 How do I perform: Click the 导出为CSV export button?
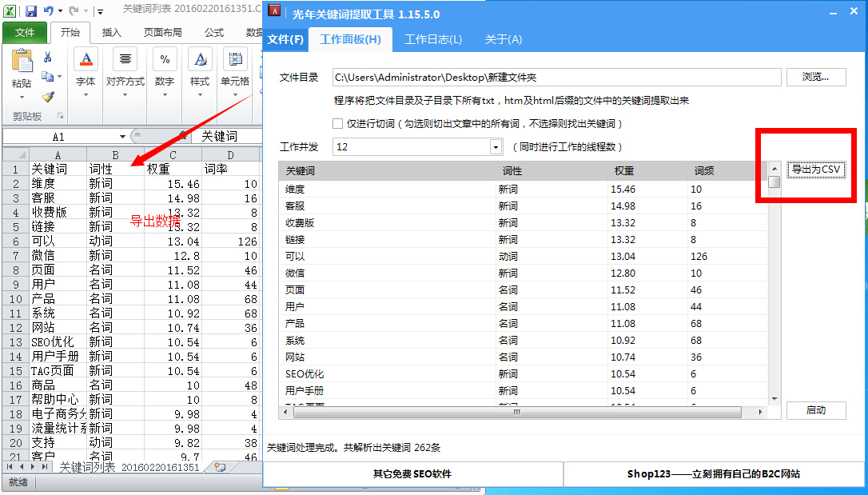coord(816,170)
